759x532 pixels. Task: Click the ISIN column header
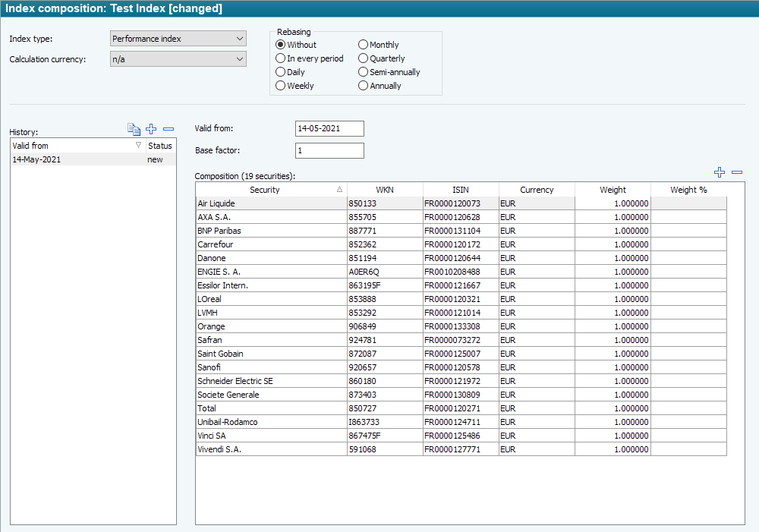tap(461, 190)
